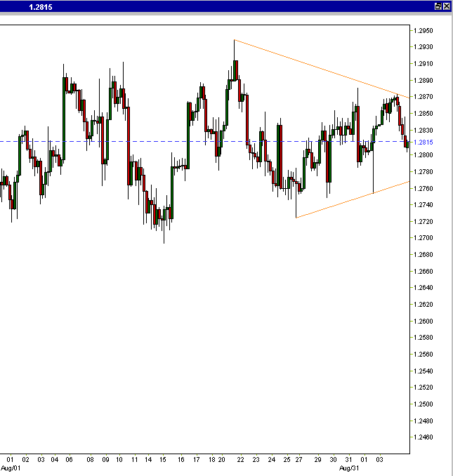This screenshot has width=453, height=476.
Task: Click the 16 date axis label
Action: tap(181, 460)
